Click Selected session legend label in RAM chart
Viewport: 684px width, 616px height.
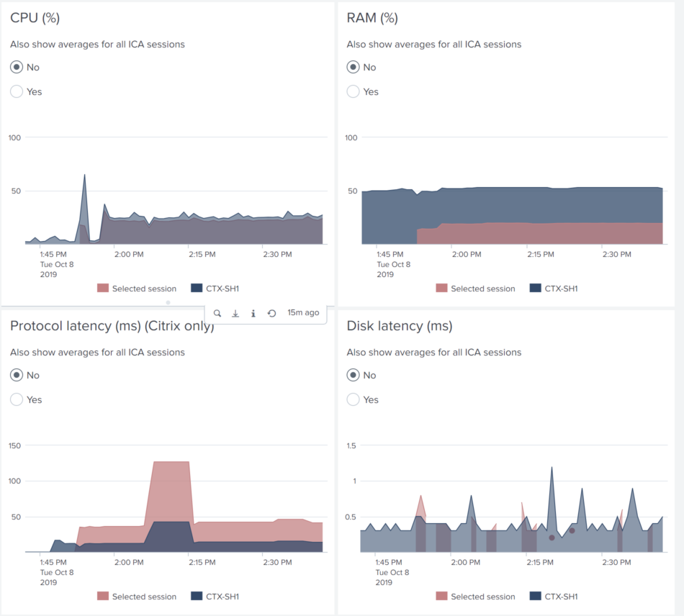pyautogui.click(x=482, y=289)
